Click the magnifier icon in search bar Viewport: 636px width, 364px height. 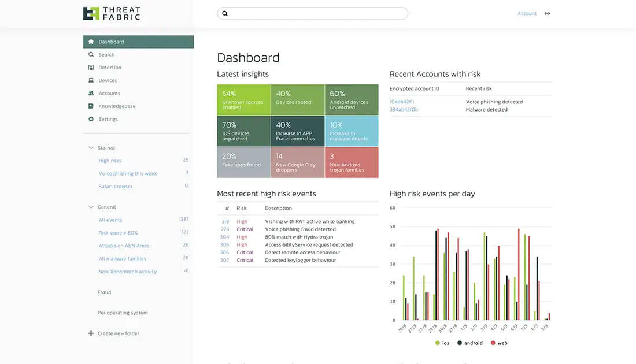click(225, 13)
